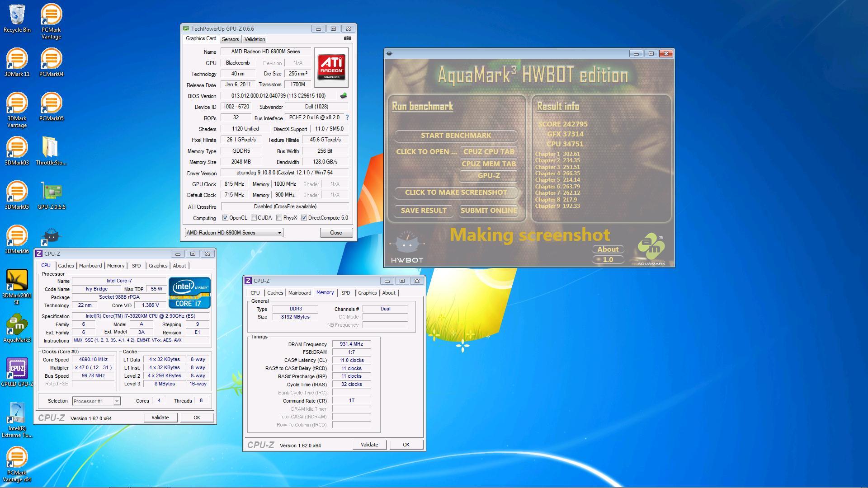Open the ThrottleStop folder icon
The height and width of the screenshot is (488, 868).
coord(51,151)
